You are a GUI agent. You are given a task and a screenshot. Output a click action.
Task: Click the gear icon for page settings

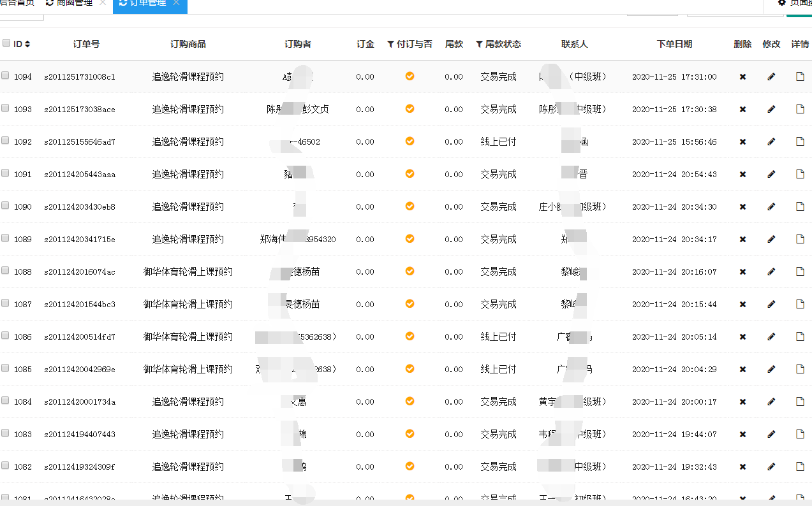coord(781,3)
